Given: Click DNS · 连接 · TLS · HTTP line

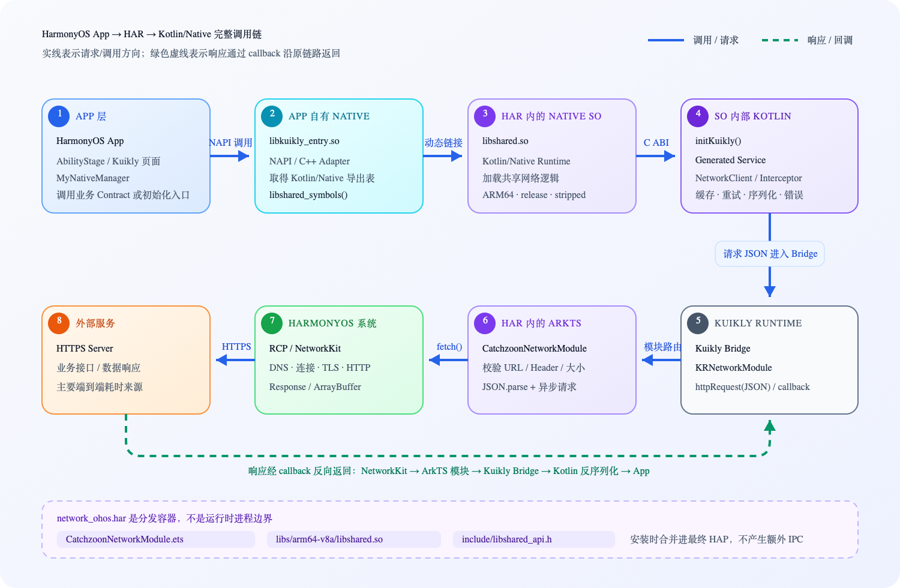Looking at the screenshot, I should click(x=320, y=368).
